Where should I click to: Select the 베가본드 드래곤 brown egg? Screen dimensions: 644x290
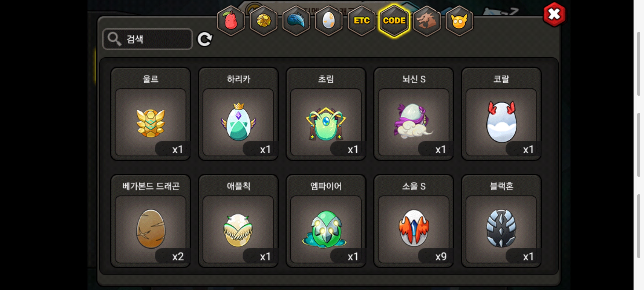pos(151,221)
